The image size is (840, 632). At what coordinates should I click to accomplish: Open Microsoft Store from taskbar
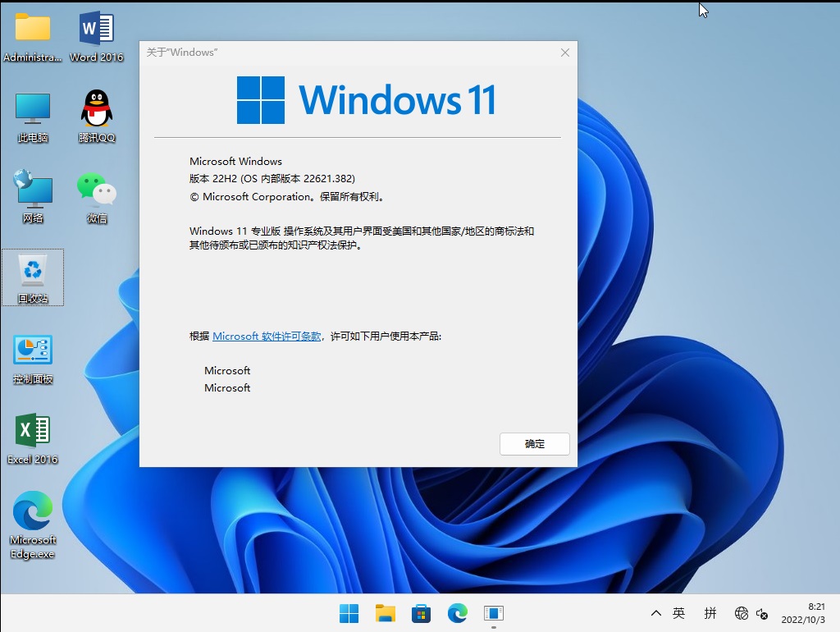pyautogui.click(x=421, y=613)
